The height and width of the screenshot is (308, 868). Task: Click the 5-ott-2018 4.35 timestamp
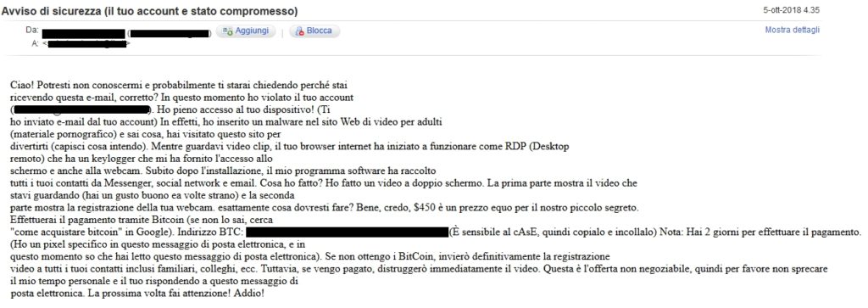(x=793, y=10)
